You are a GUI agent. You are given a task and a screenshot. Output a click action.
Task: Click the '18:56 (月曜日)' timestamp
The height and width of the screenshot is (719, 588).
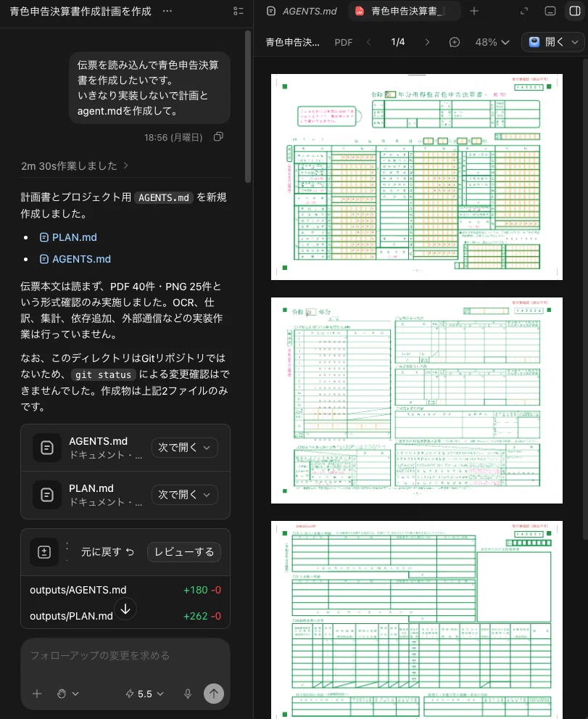click(173, 137)
